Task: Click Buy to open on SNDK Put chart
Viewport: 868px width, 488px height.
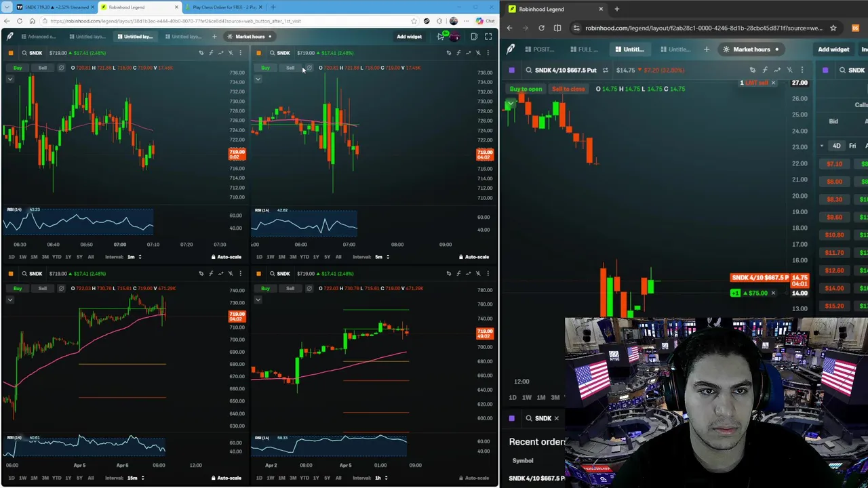Action: (526, 89)
